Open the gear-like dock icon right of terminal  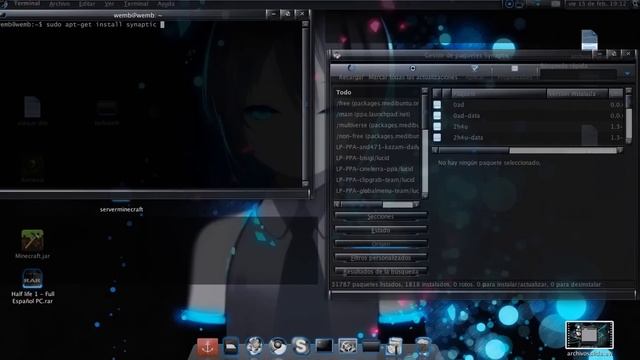click(x=347, y=346)
